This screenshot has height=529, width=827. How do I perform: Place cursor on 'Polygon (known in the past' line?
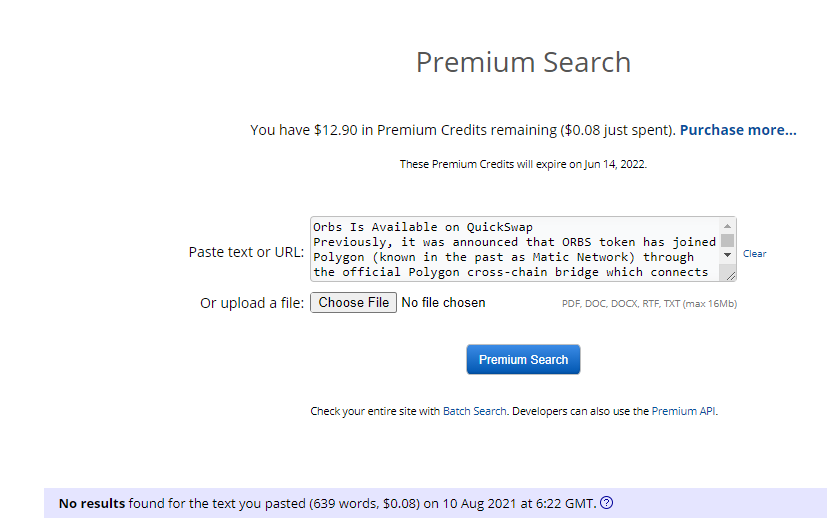tap(503, 257)
